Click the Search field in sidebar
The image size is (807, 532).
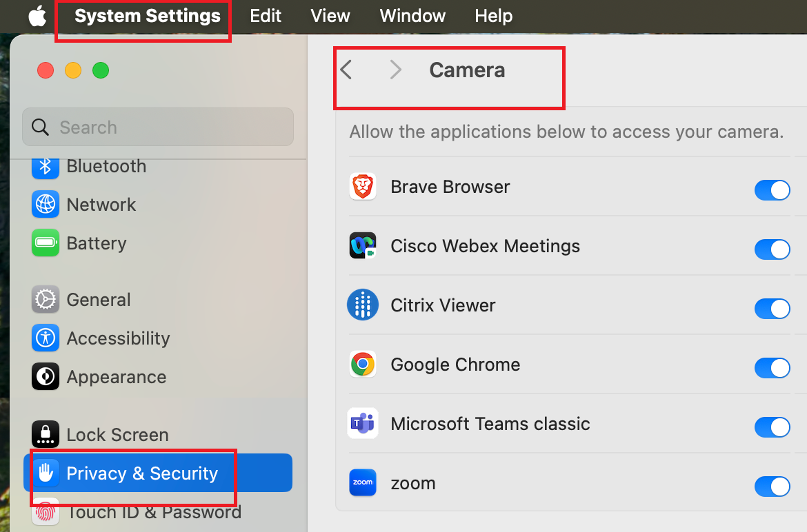[x=158, y=127]
